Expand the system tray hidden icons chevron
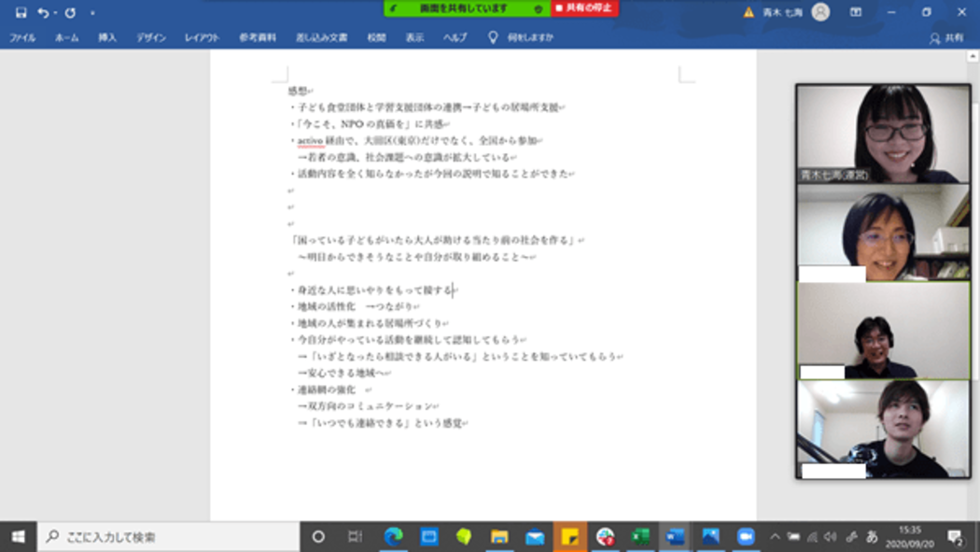The width and height of the screenshot is (980, 552). (x=775, y=536)
